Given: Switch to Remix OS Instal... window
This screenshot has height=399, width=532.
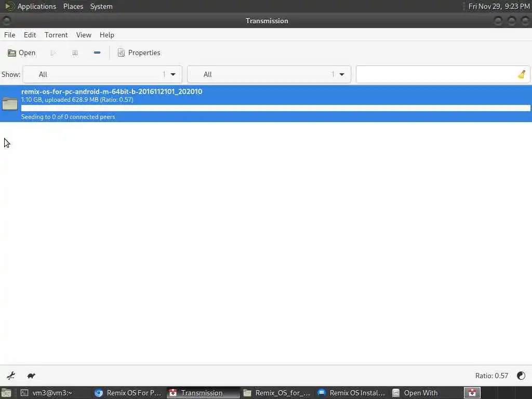Looking at the screenshot, I should point(351,393).
